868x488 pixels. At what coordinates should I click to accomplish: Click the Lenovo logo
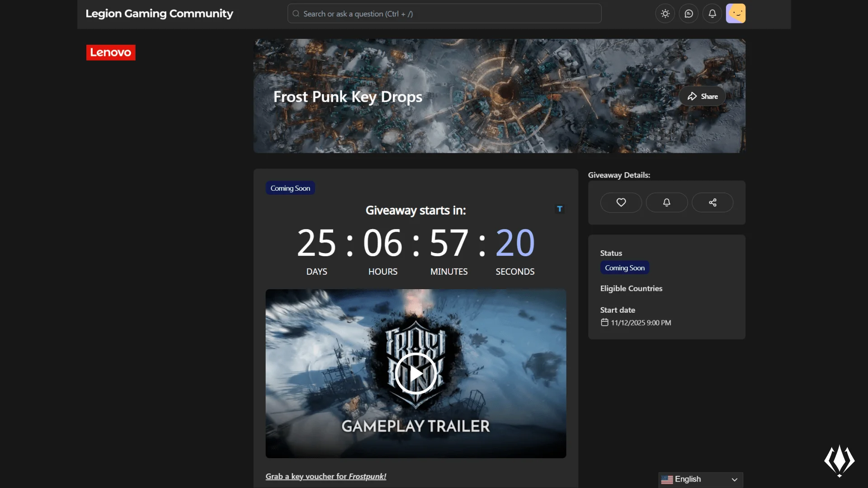point(111,52)
